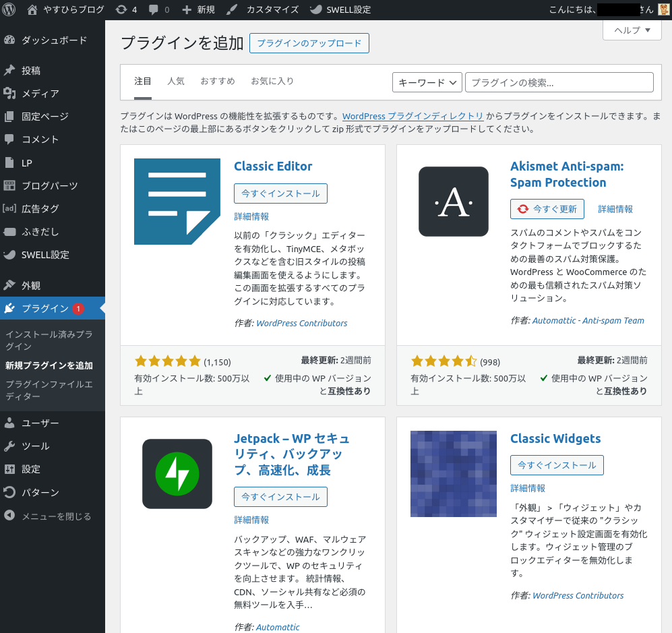Open the 新規 add-new menu in admin bar
The height and width of the screenshot is (633, 672).
[198, 9]
